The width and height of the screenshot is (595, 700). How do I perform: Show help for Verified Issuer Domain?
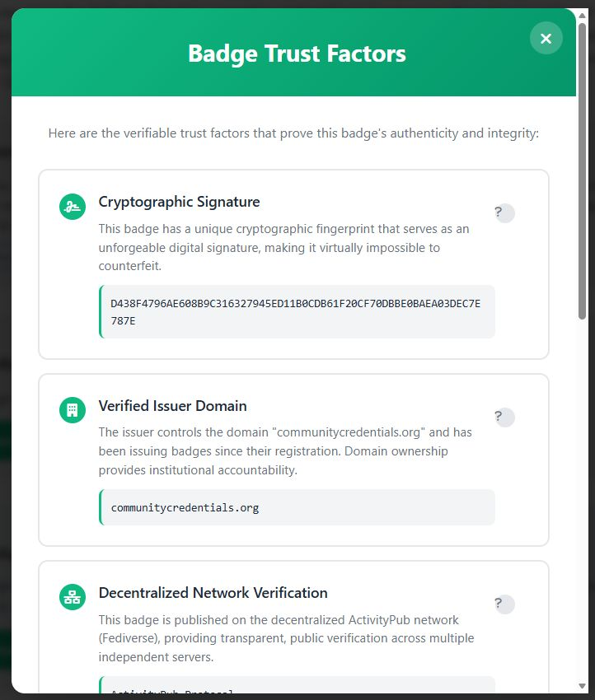[504, 418]
